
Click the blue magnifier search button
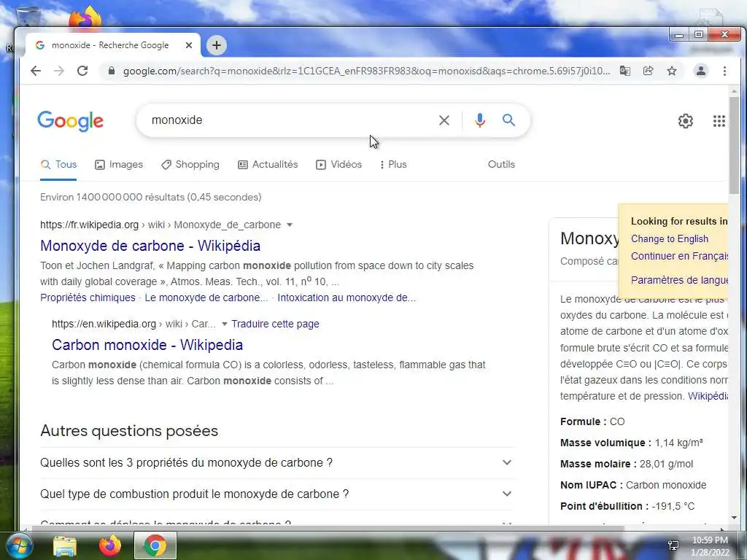(x=508, y=120)
